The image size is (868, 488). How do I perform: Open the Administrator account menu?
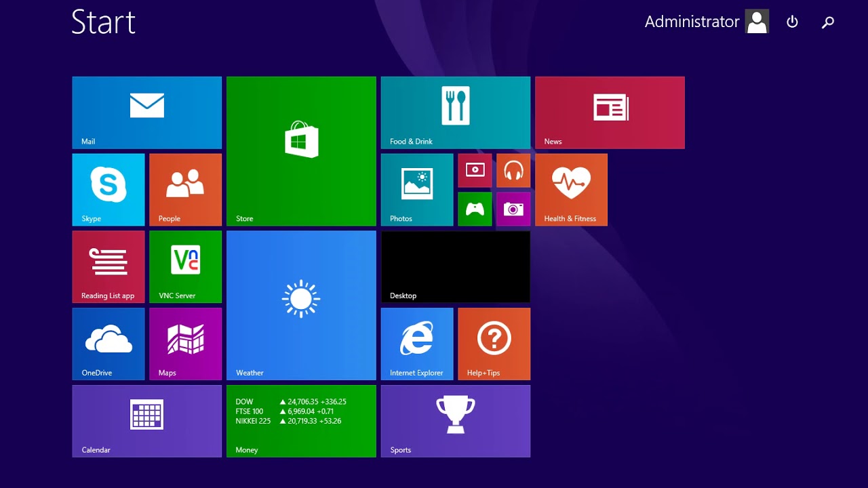tap(707, 22)
